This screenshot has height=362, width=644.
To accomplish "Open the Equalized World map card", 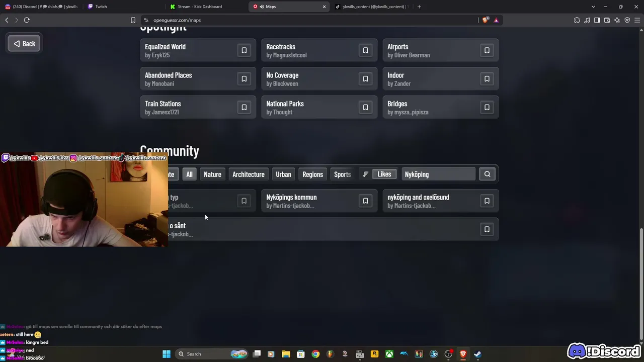I will pyautogui.click(x=198, y=50).
